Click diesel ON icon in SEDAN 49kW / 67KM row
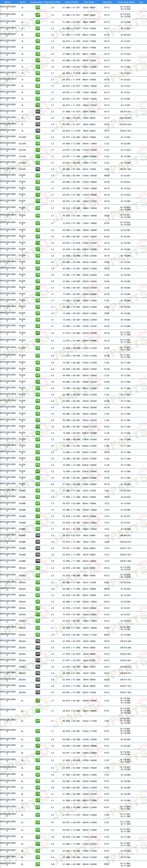This screenshot has width=147, height=868. point(38,661)
